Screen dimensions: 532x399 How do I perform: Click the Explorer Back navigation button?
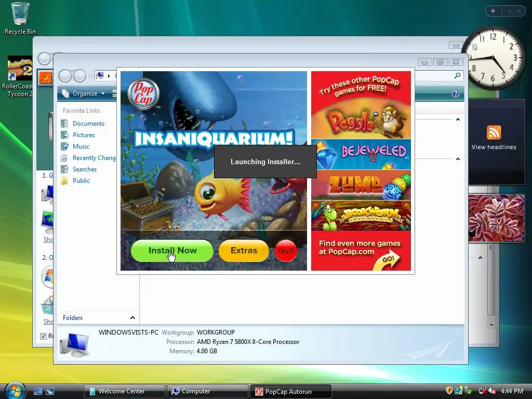(65, 76)
